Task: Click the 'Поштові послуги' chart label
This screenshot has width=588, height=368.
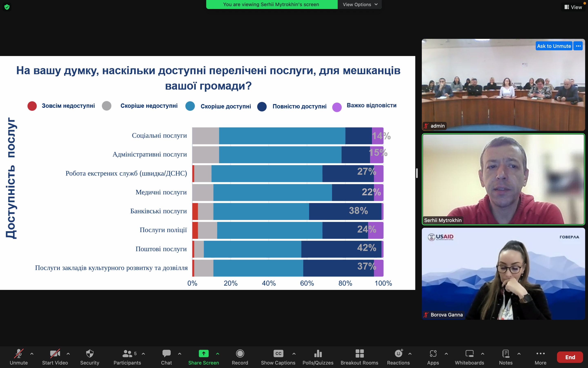Action: pos(161,249)
